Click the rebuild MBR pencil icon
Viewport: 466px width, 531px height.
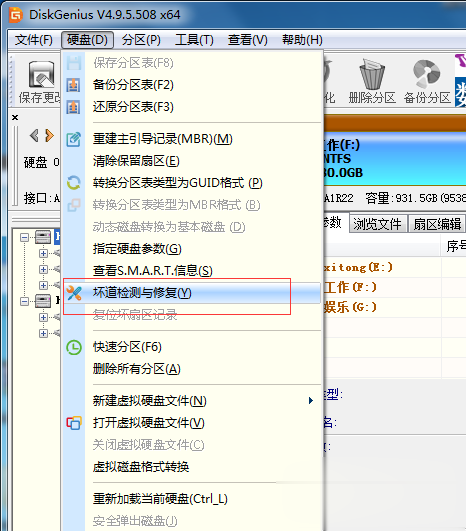pos(73,139)
